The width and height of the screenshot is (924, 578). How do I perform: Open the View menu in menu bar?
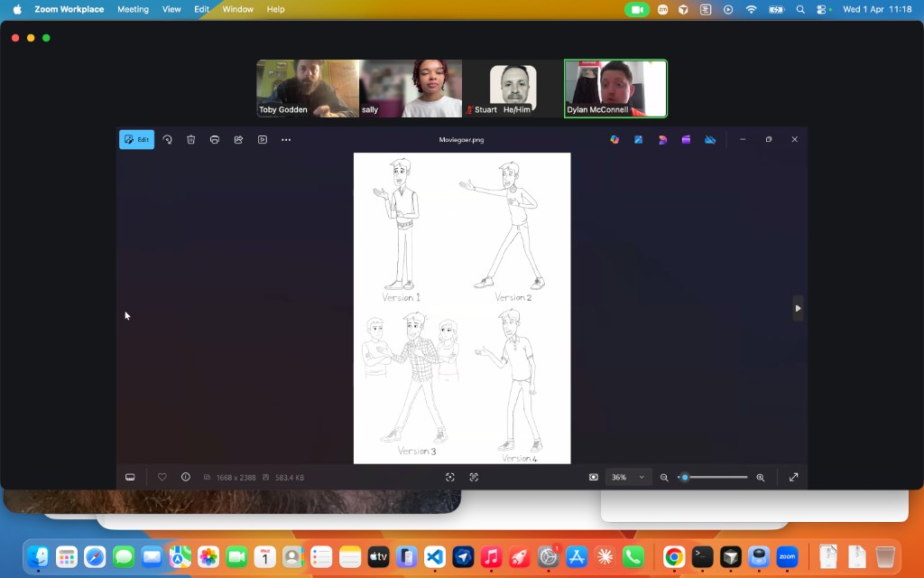(x=171, y=9)
